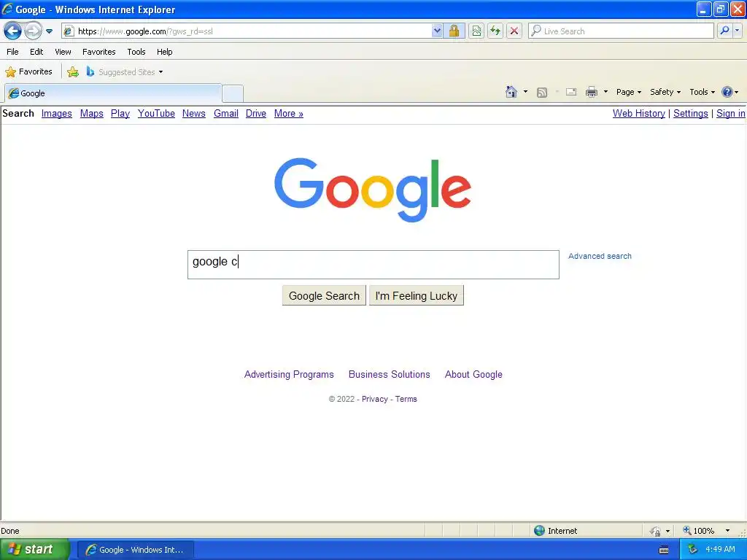Open Business Solutions link
This screenshot has height=560, width=747.
[x=390, y=374]
